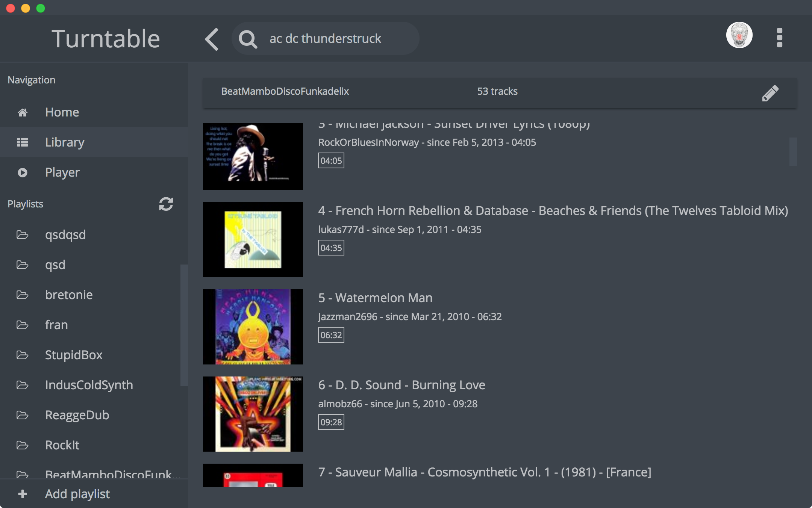This screenshot has height=508, width=812.
Task: Click the folder icon beside IndusColdSynth
Action: (x=23, y=385)
